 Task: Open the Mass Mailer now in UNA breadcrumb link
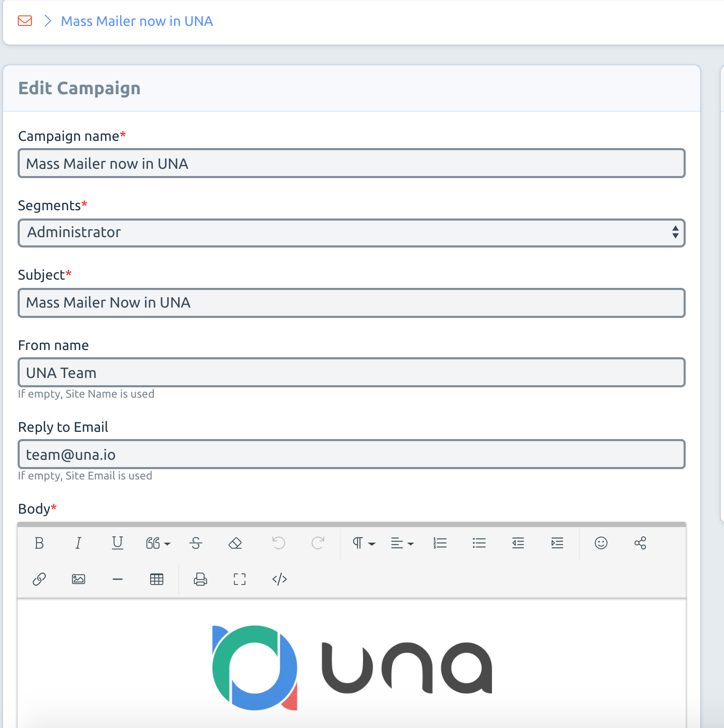pyautogui.click(x=137, y=21)
